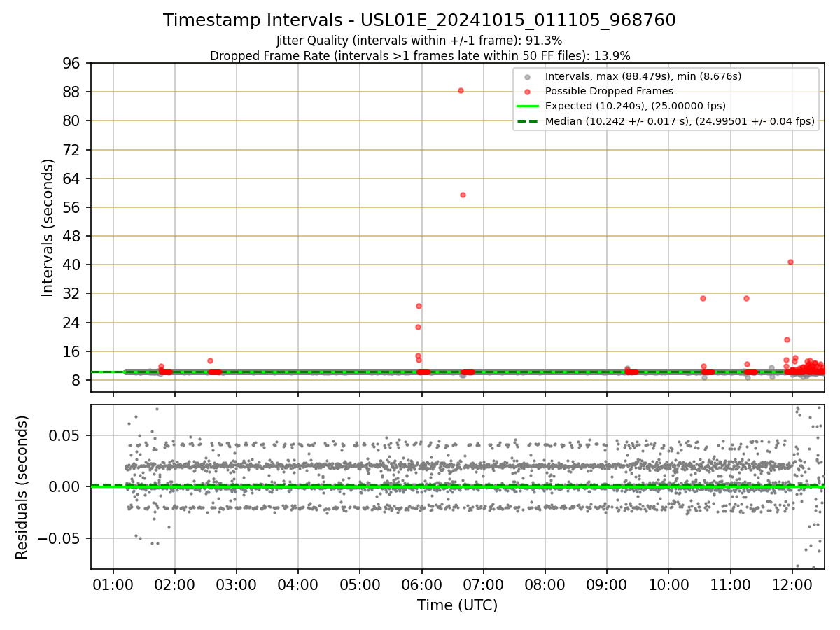Viewport: 840px width, 630px height.
Task: Click the solid green line sample in the legend
Action: tap(528, 106)
